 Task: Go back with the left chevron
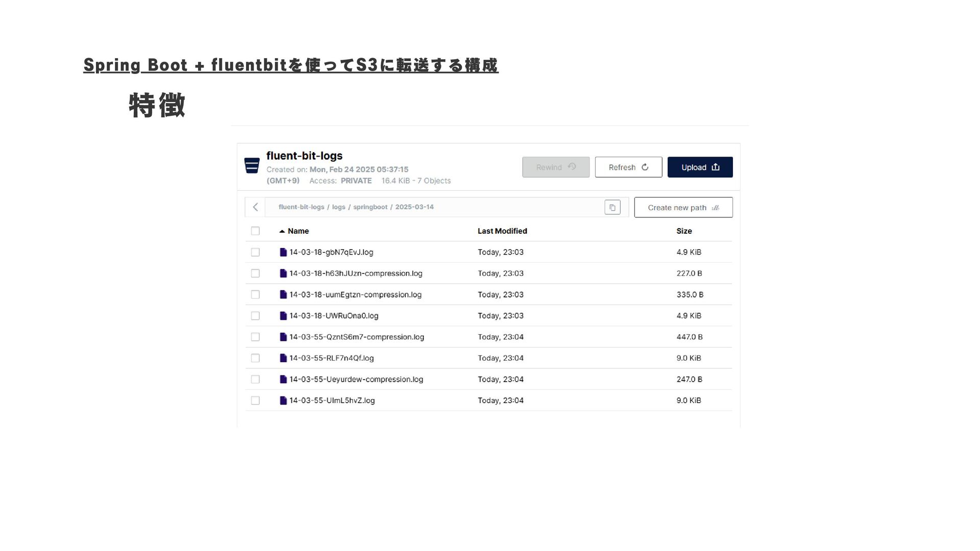point(255,207)
